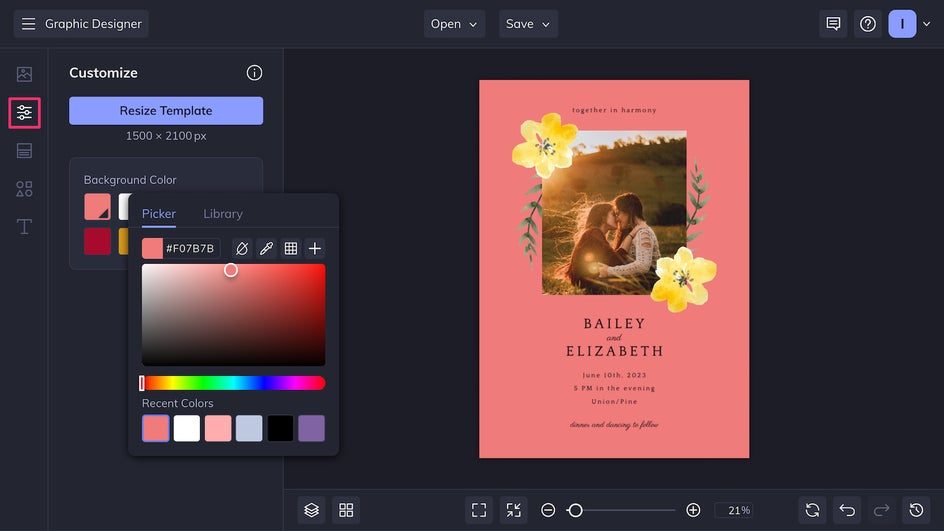Redo the last action

click(x=881, y=511)
